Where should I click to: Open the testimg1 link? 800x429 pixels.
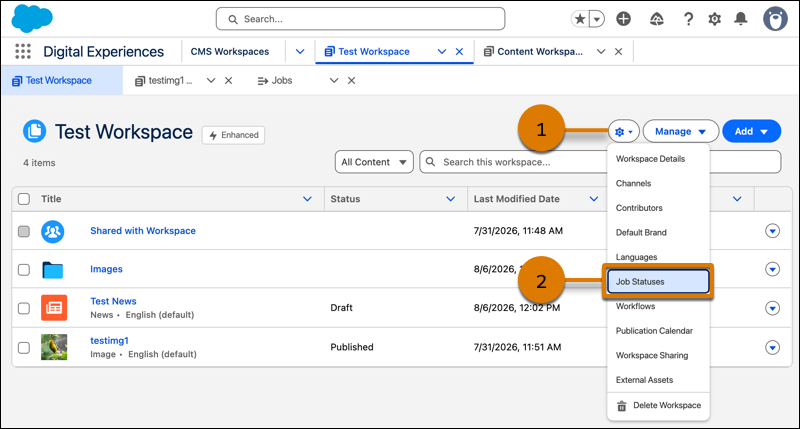109,340
